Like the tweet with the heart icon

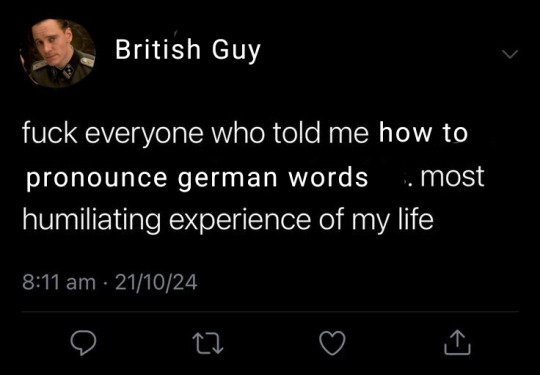point(332,343)
